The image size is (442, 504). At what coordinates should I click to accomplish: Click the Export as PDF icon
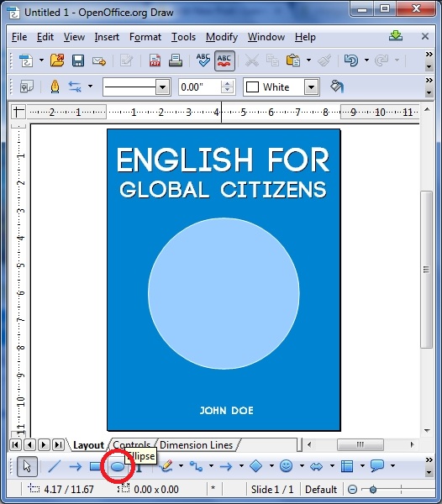pos(155,60)
